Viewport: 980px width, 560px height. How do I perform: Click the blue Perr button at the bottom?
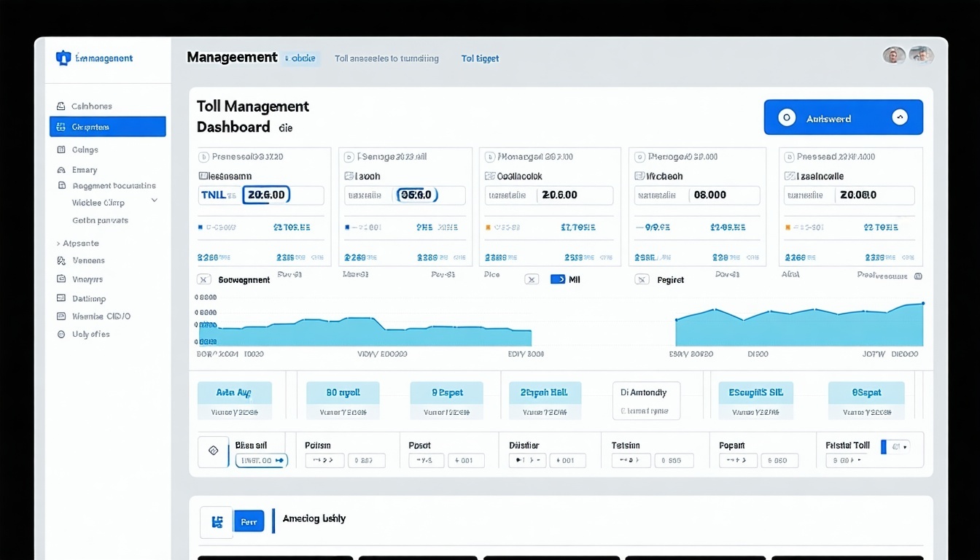click(249, 521)
